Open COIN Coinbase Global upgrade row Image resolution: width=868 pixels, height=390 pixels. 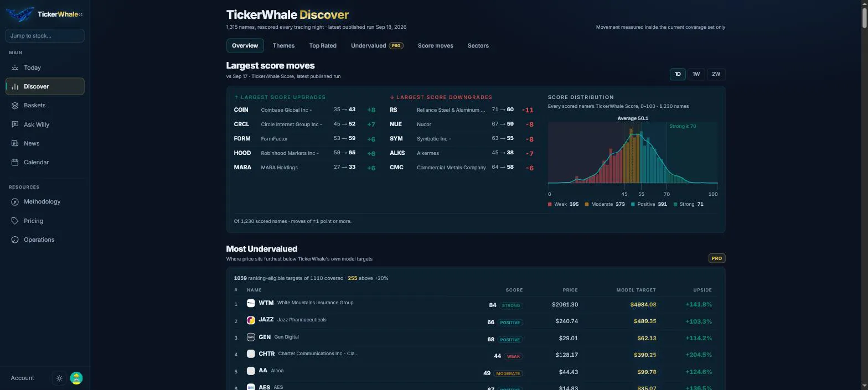304,110
